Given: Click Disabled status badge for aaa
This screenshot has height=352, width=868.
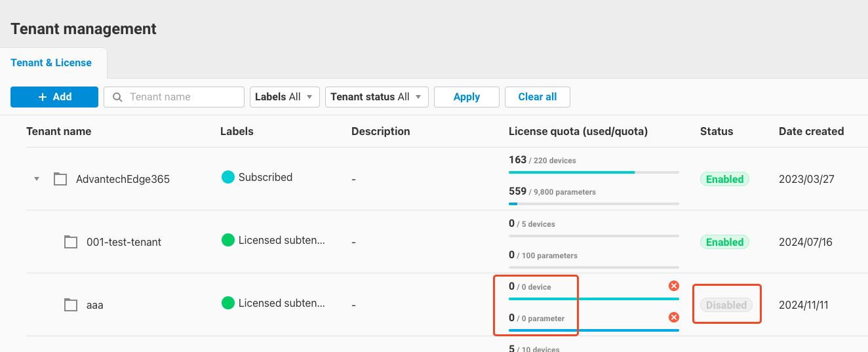Looking at the screenshot, I should pos(726,305).
